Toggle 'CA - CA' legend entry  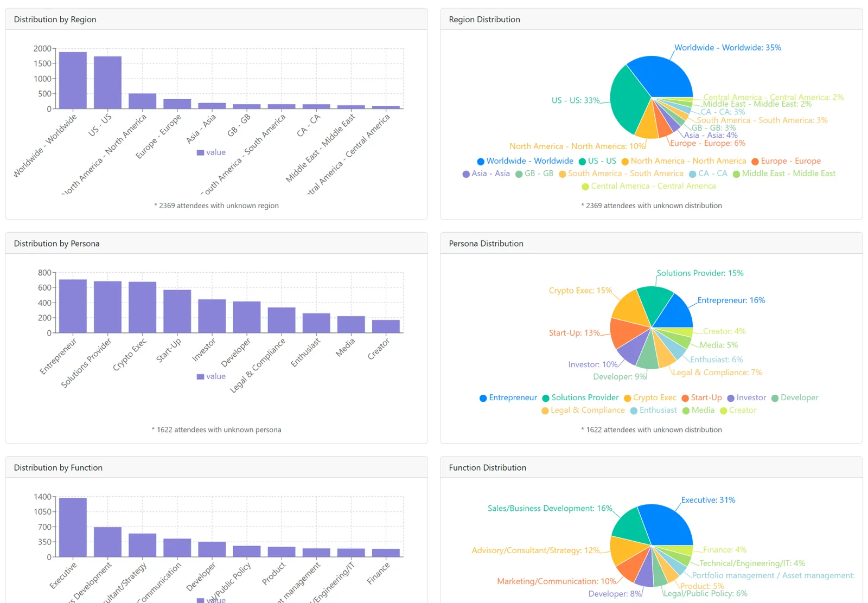pos(708,174)
